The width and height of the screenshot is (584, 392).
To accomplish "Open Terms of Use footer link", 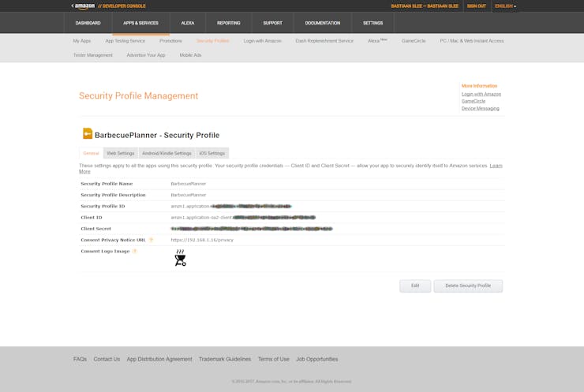I will pyautogui.click(x=273, y=359).
